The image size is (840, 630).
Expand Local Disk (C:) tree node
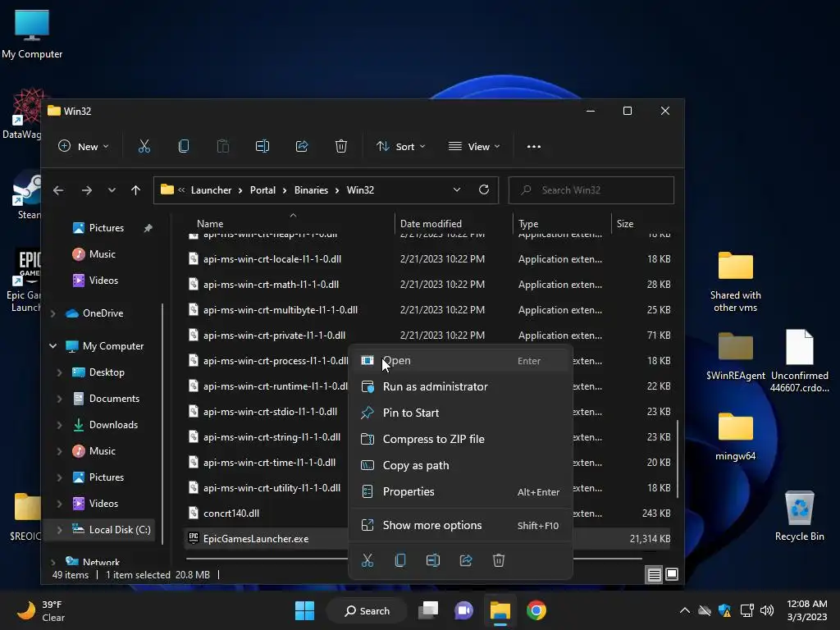(x=59, y=530)
